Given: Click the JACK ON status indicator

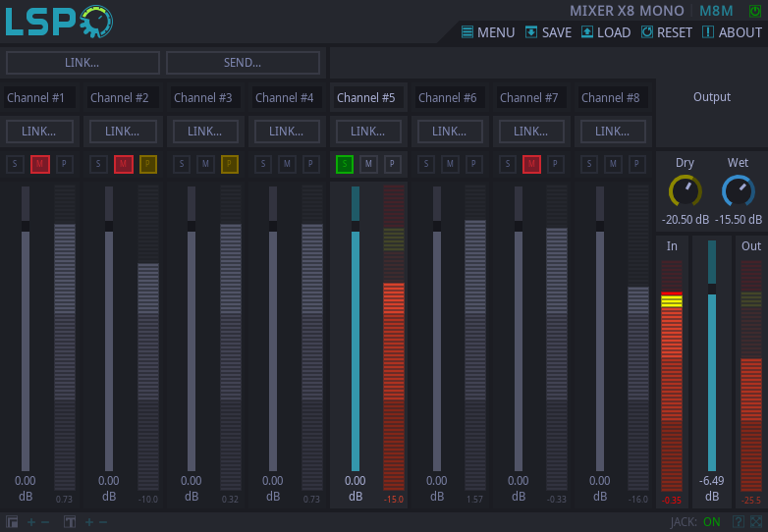Looking at the screenshot, I should click(x=695, y=522).
